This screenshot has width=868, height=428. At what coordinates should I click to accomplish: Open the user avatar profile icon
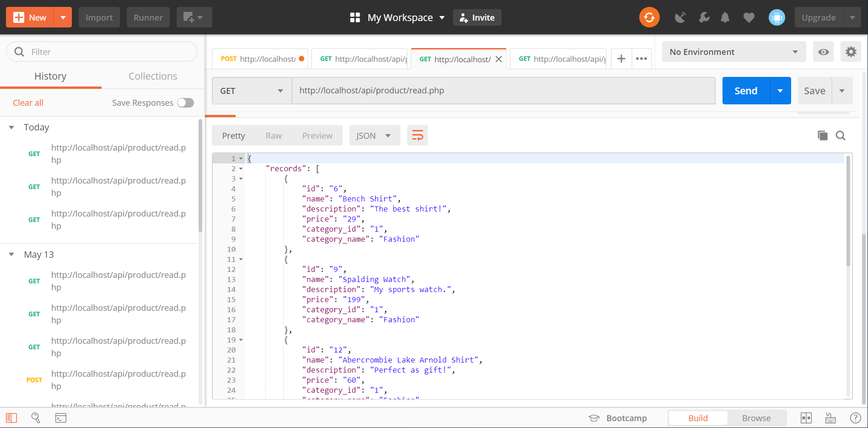pyautogui.click(x=777, y=17)
